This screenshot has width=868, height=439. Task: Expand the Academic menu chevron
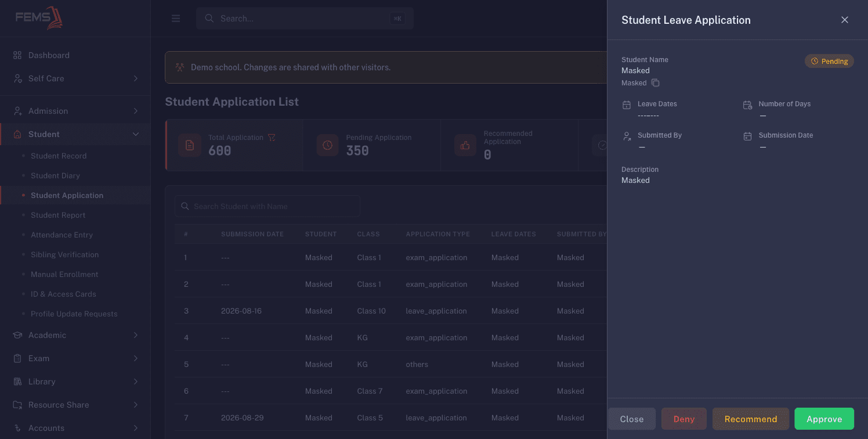pyautogui.click(x=136, y=335)
